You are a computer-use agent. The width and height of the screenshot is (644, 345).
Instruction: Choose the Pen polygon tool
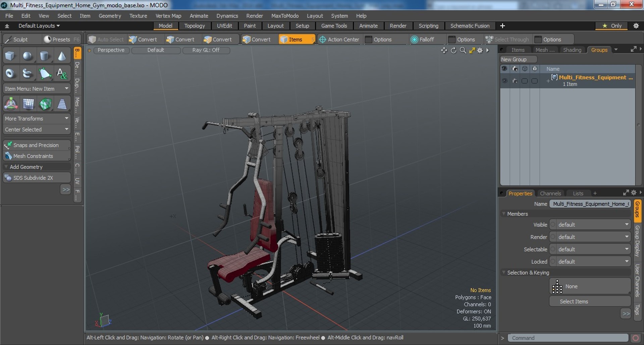pos(45,73)
